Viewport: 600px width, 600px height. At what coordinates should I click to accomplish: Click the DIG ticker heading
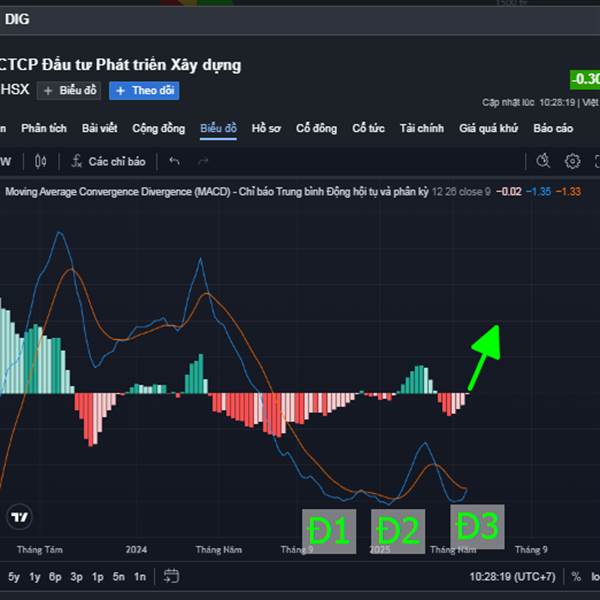click(17, 19)
